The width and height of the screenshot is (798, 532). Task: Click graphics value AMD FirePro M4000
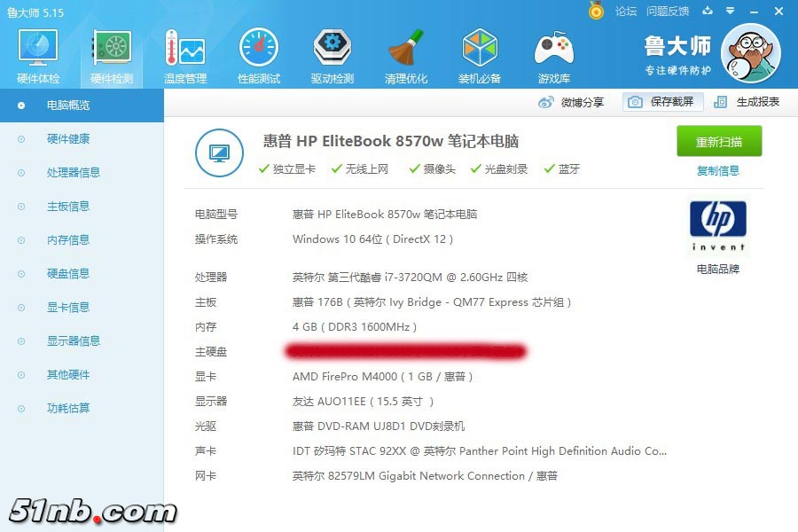tap(383, 377)
